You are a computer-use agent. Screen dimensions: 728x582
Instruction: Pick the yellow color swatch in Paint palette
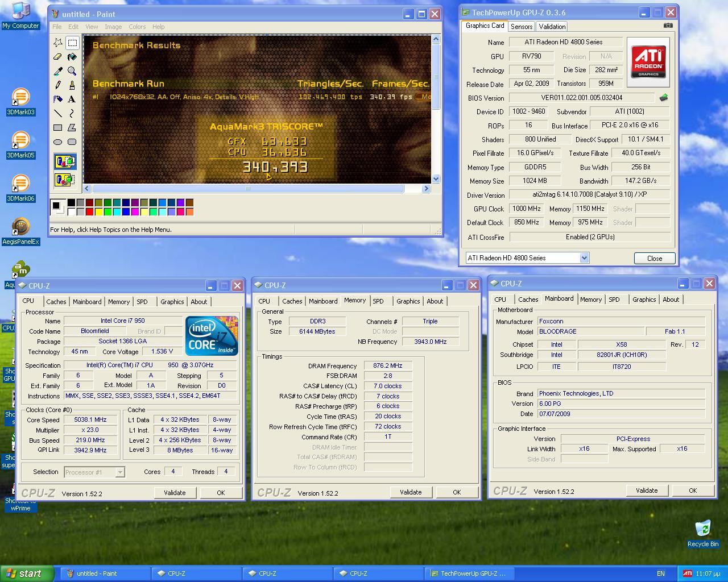click(98, 212)
